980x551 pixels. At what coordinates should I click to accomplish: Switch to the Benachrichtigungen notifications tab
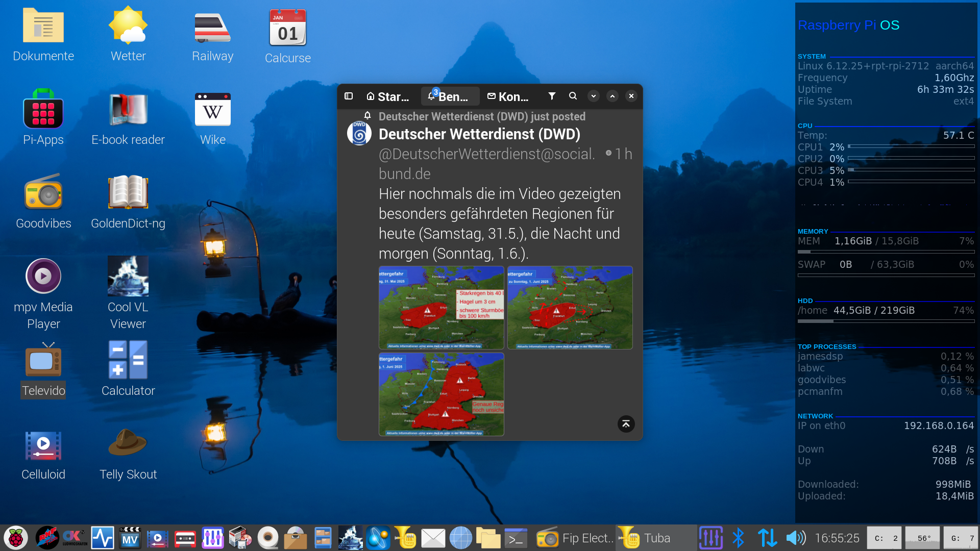click(x=449, y=96)
